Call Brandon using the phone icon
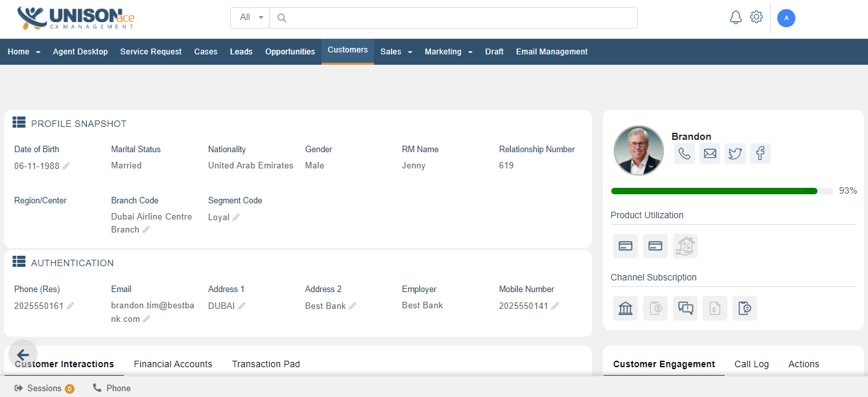 pos(684,153)
